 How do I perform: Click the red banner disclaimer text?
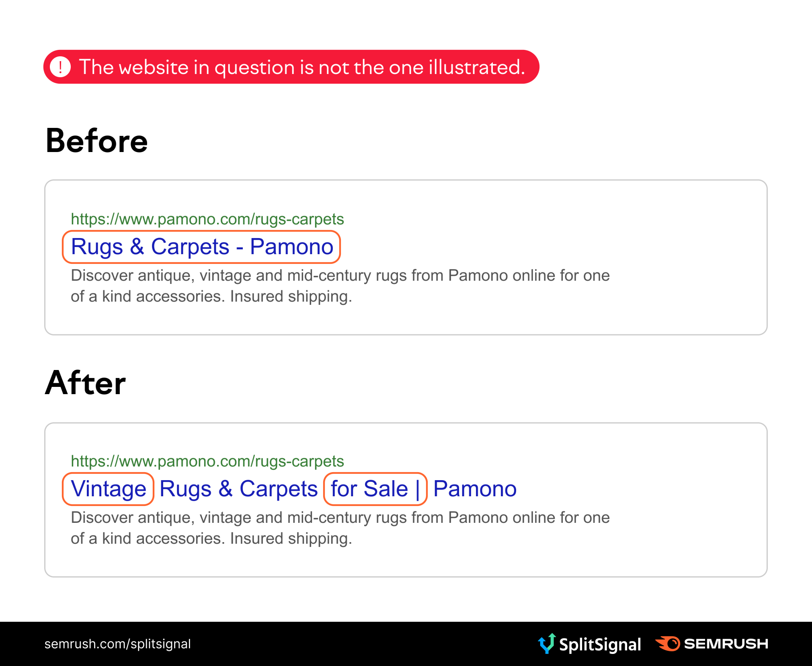click(x=301, y=67)
